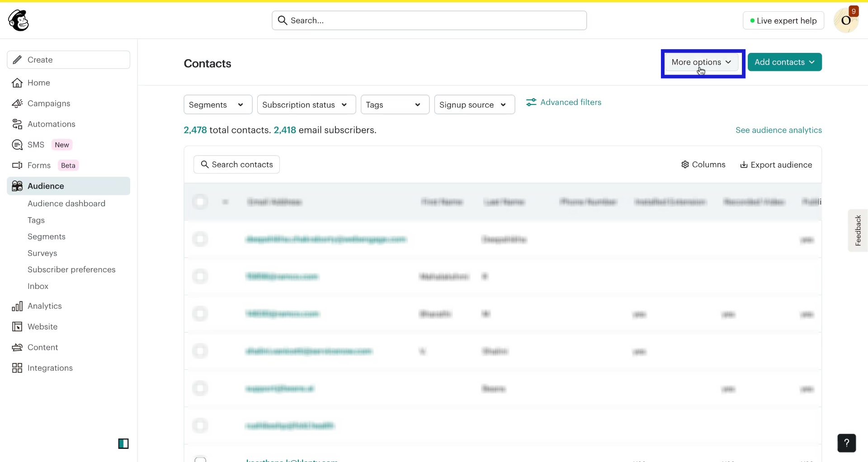Click the SMS icon in the sidebar

tap(17, 144)
